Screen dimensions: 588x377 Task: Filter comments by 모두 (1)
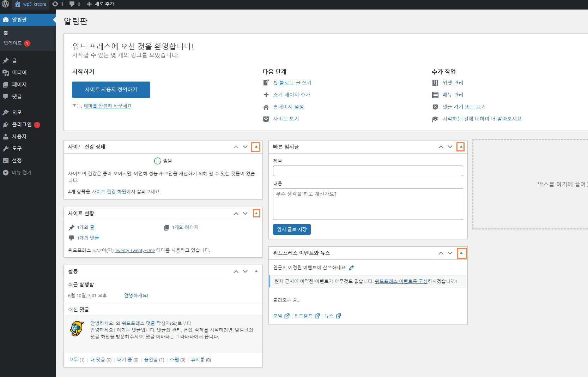coord(77,360)
